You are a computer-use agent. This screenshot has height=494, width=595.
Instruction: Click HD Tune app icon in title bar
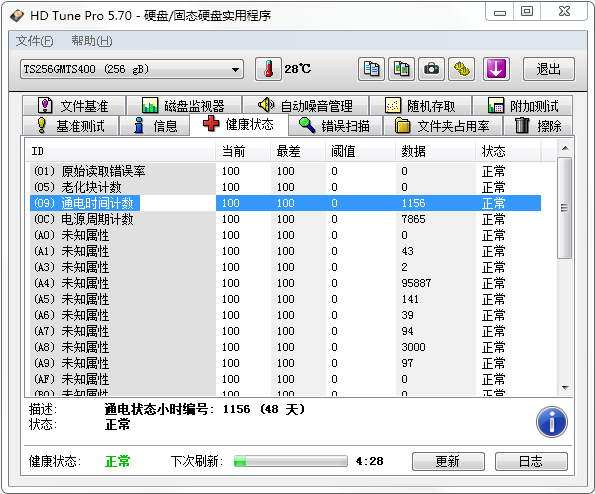coord(17,16)
